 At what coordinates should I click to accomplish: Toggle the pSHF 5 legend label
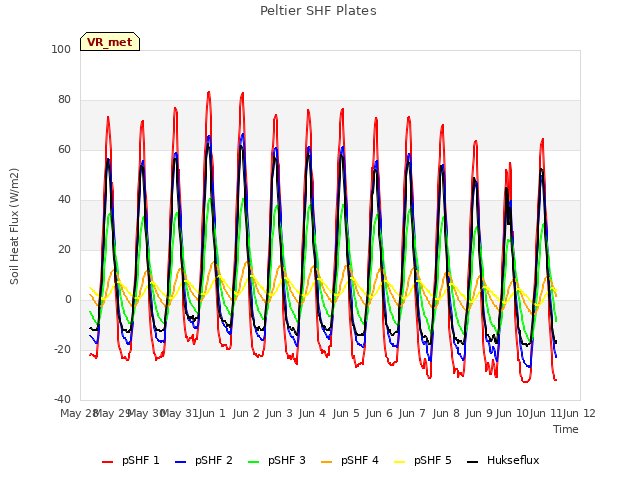point(433,460)
